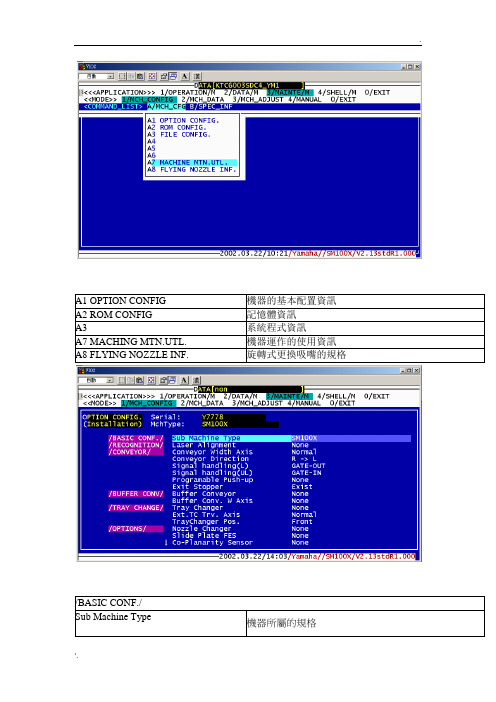Click the Full Screen icon in the OPTION CONFIG console
Viewport: 496px width, 702px height.
coord(152,380)
